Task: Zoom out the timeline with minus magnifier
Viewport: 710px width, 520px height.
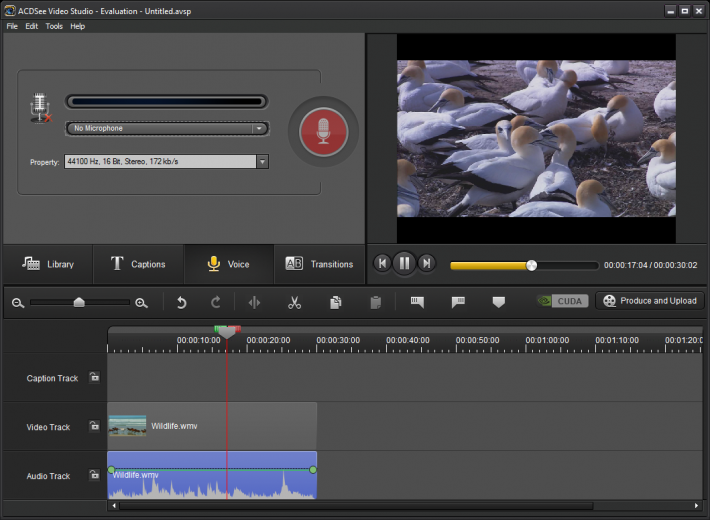Action: (18, 303)
